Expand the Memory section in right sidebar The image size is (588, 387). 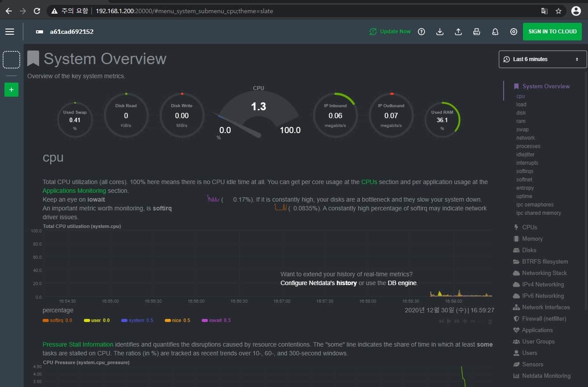532,239
